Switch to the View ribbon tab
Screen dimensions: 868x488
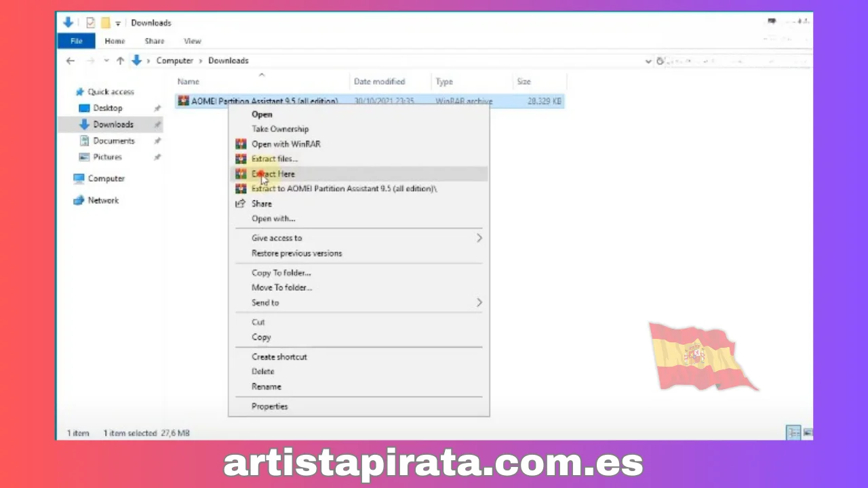(193, 41)
